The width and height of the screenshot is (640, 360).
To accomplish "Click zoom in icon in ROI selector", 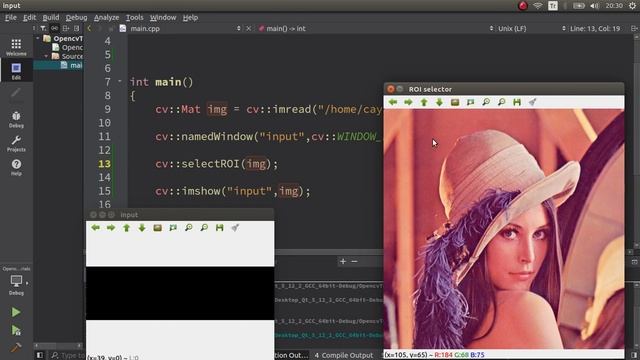I will tap(486, 102).
